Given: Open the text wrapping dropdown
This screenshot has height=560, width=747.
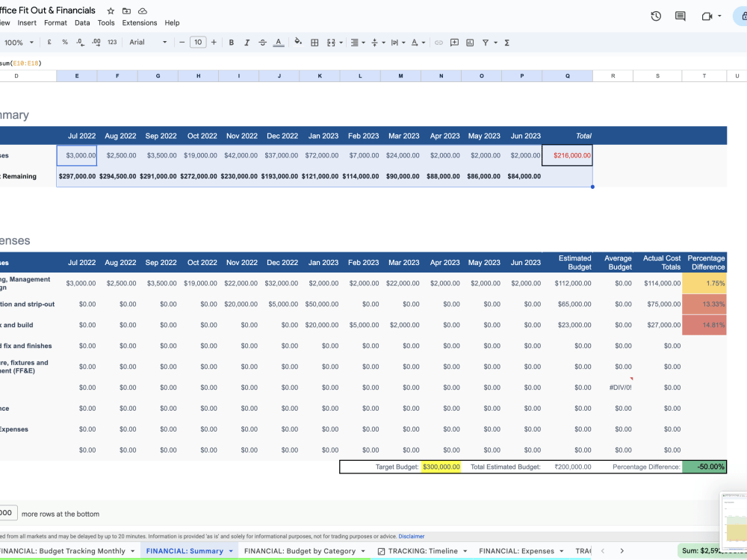Looking at the screenshot, I should [404, 42].
